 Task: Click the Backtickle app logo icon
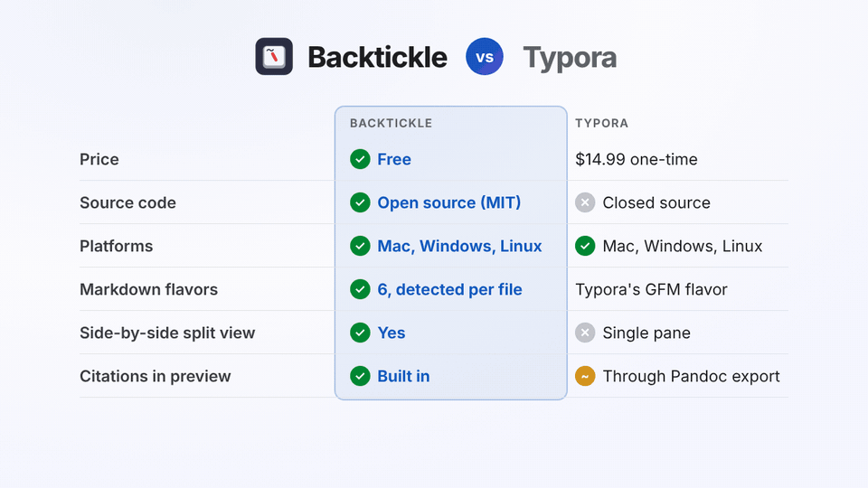click(x=274, y=56)
